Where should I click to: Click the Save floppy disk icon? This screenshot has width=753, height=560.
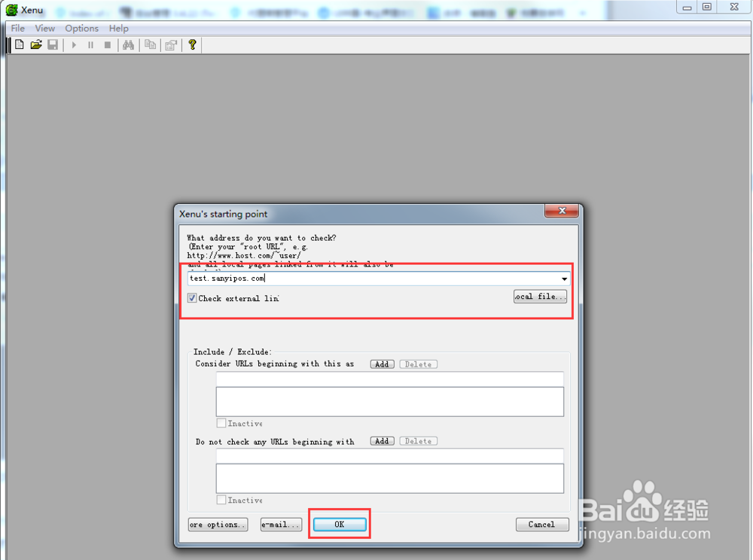point(53,44)
